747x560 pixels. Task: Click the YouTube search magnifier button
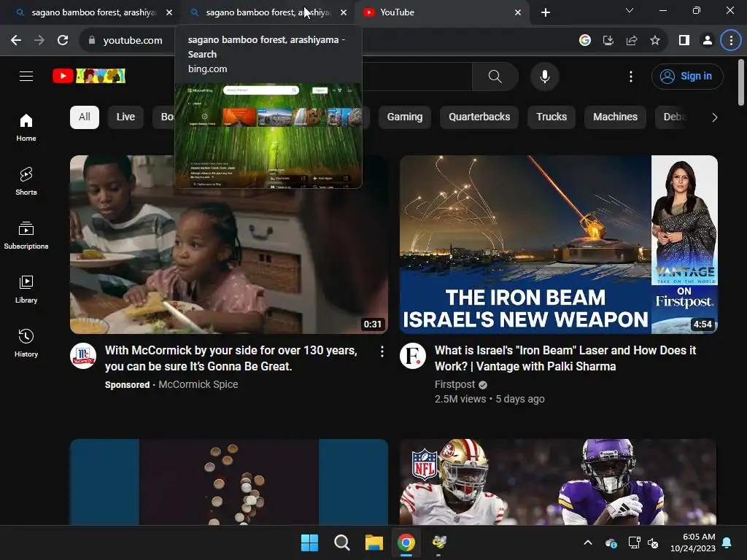pos(495,76)
